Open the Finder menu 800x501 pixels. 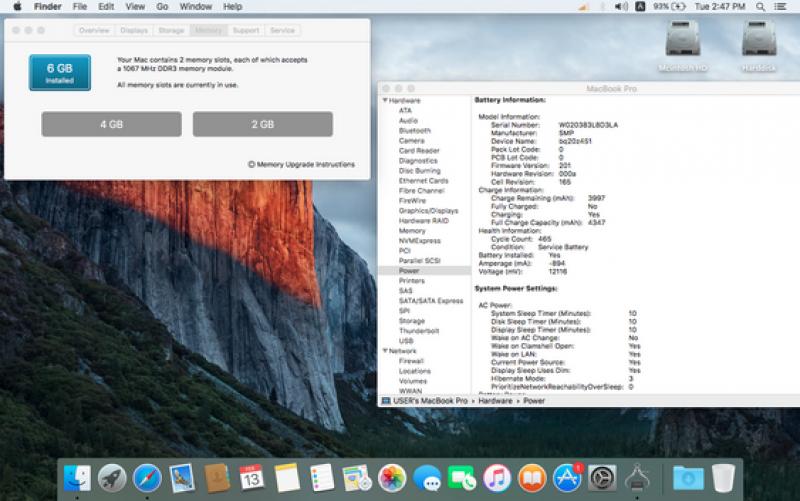pos(47,7)
